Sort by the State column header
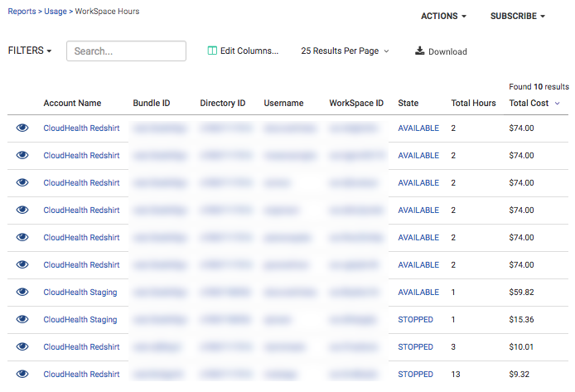The width and height of the screenshot is (575, 392). pyautogui.click(x=408, y=103)
